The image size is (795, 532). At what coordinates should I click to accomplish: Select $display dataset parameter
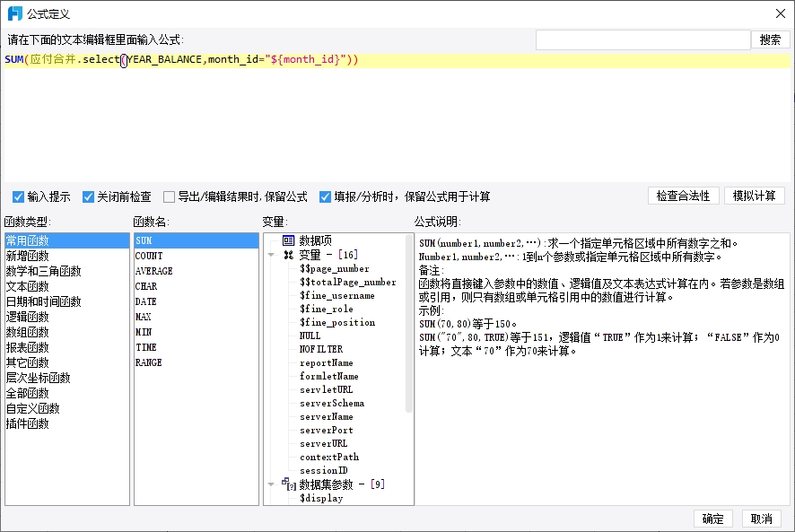click(x=321, y=498)
